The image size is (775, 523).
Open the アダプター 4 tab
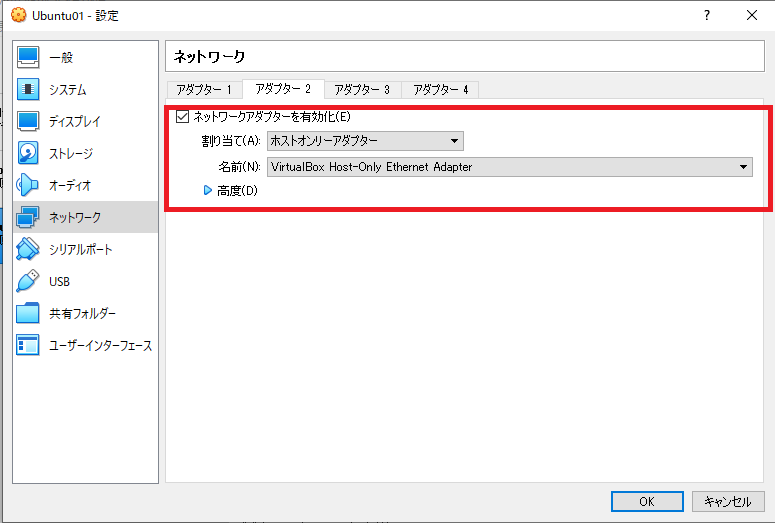click(440, 89)
